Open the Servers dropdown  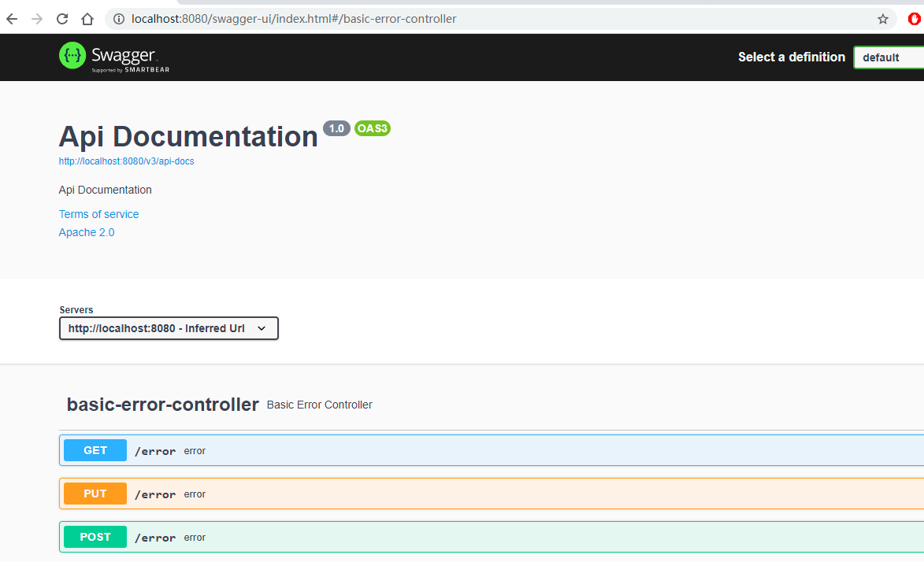(168, 328)
